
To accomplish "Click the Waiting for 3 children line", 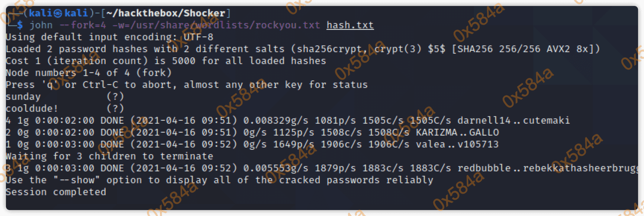I will (109, 156).
